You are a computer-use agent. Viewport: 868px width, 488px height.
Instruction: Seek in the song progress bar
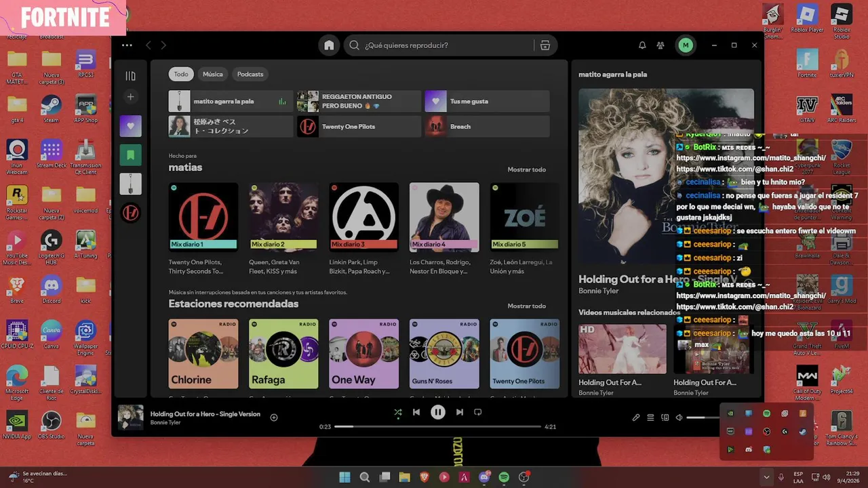tap(438, 427)
